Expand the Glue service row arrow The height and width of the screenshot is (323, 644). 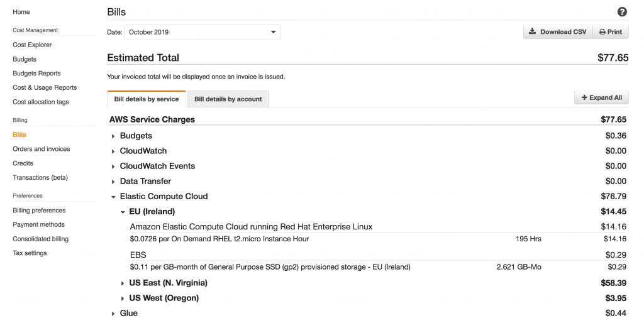pos(113,314)
